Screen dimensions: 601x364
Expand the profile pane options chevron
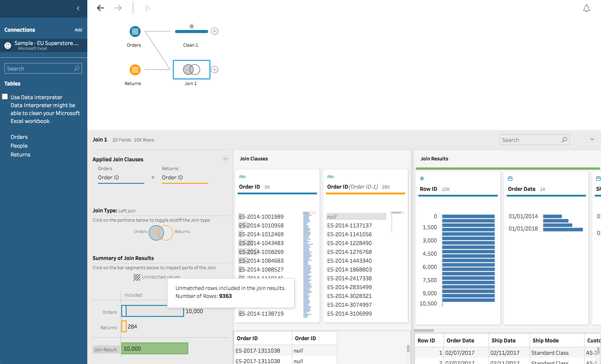pos(592,139)
